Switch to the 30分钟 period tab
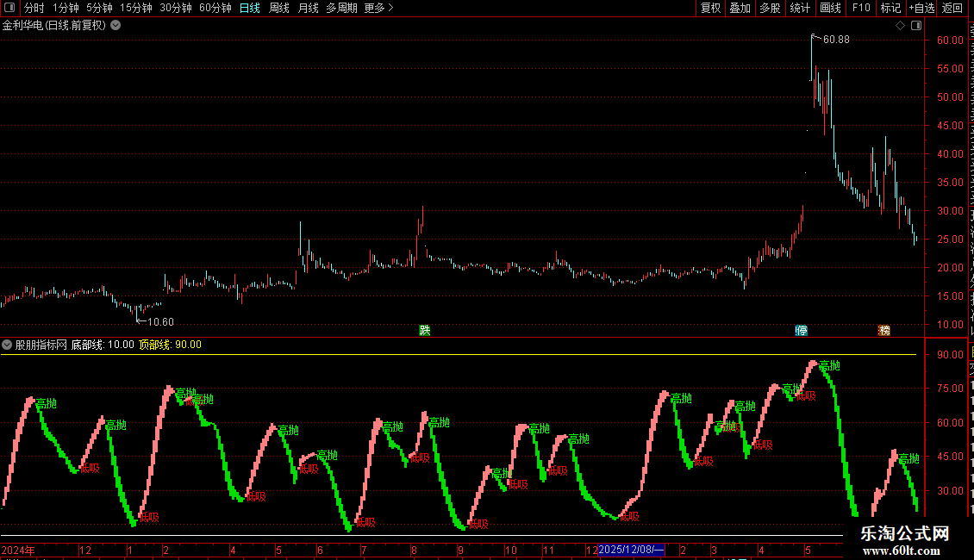Viewport: 974px width, 560px height. point(176,8)
